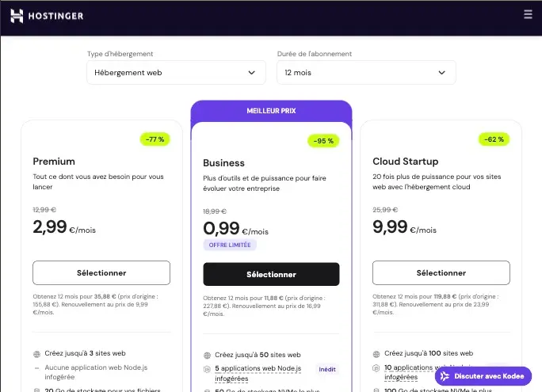
Task: Click Créez jusqu'à 100 sites web
Action: coord(429,353)
